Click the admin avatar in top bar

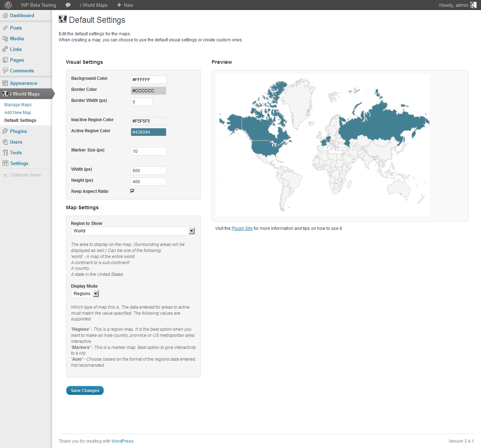[473, 5]
